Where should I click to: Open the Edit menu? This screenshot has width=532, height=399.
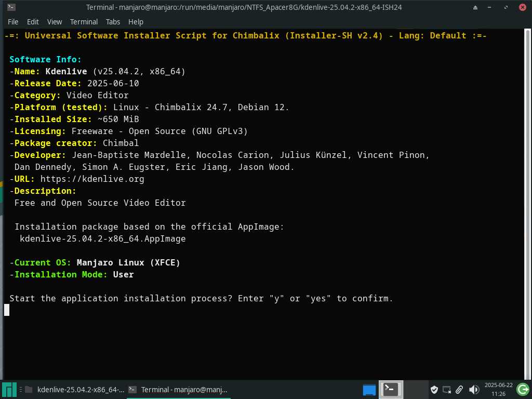click(x=33, y=22)
